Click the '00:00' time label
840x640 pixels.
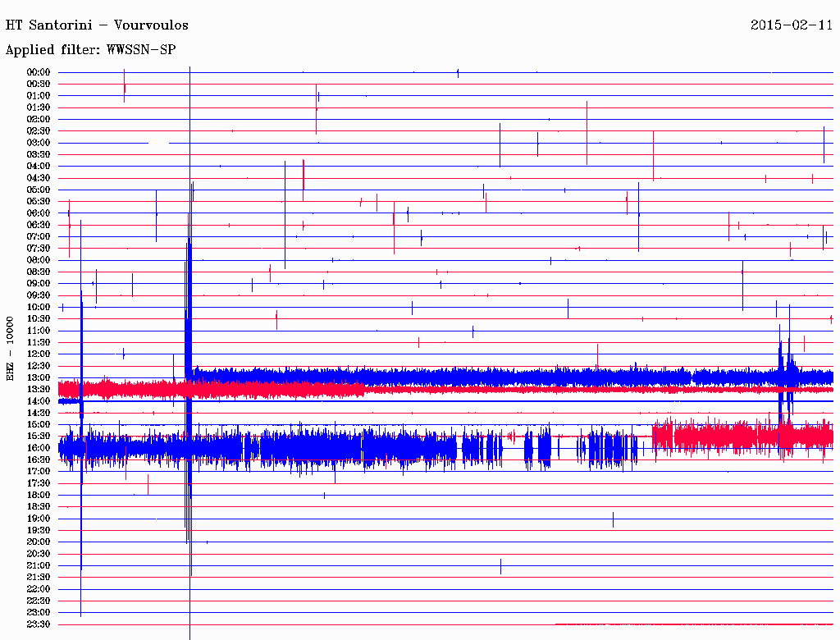coord(39,72)
